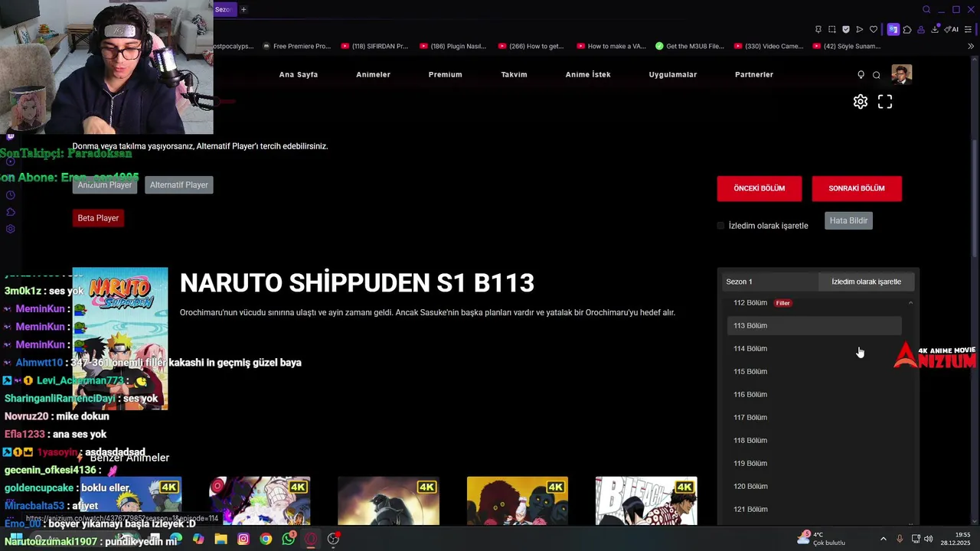Select 117 Bölüm in episode list
Viewport: 980px width, 551px height.
[814, 418]
